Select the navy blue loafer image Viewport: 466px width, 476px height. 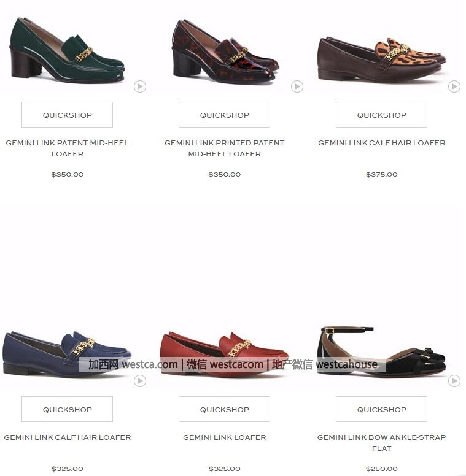coord(67,354)
